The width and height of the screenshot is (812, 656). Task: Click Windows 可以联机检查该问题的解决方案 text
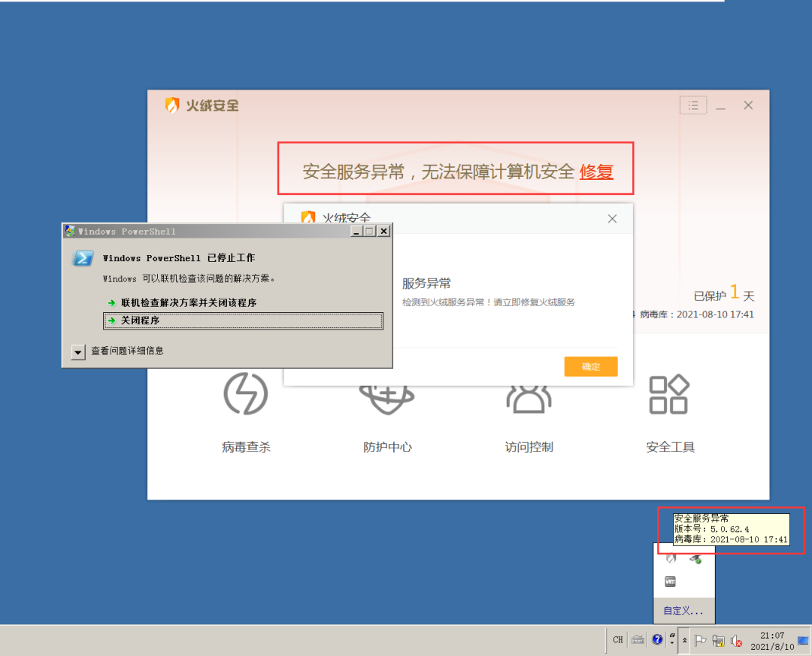pyautogui.click(x=189, y=279)
